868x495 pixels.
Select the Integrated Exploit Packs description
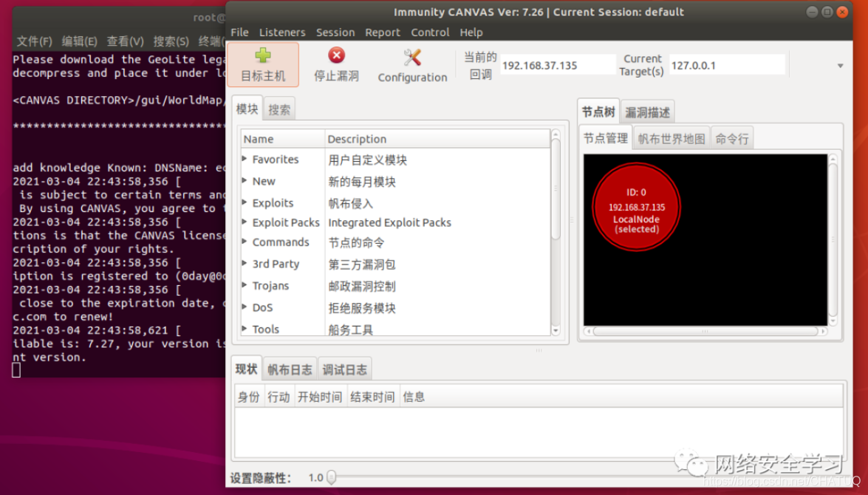tap(389, 222)
